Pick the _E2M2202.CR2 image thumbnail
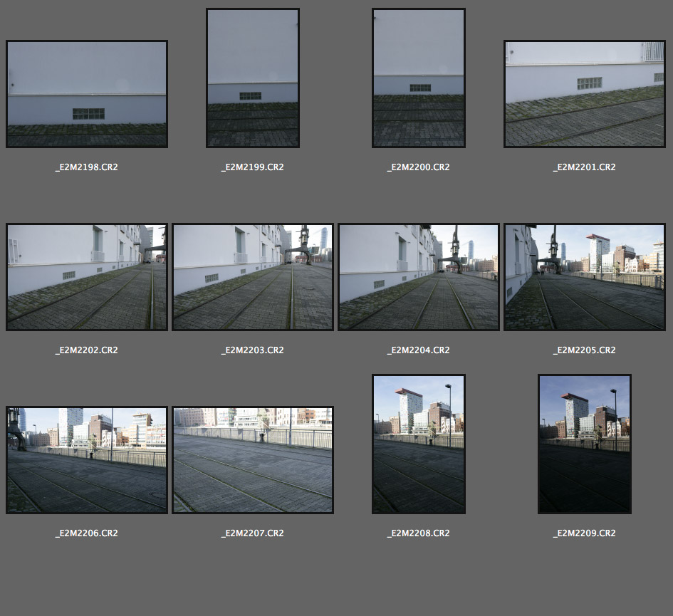The width and height of the screenshot is (673, 616). [87, 277]
